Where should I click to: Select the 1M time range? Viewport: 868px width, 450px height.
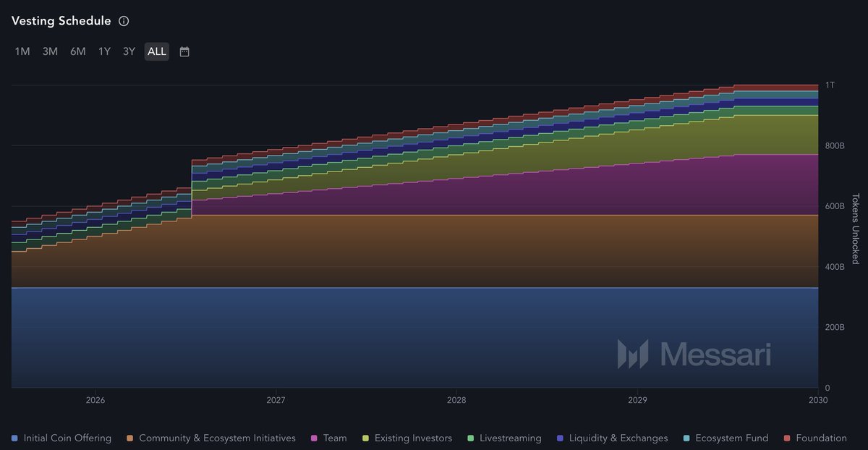tap(22, 51)
